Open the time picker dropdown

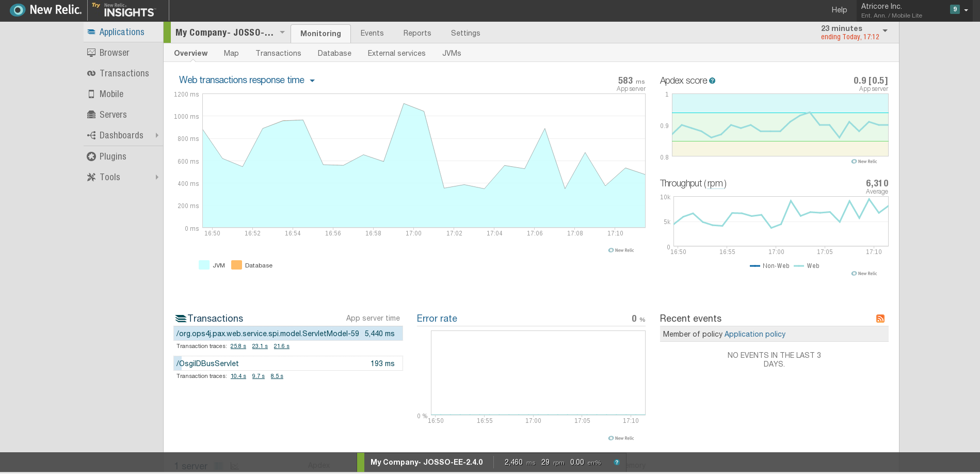click(885, 31)
